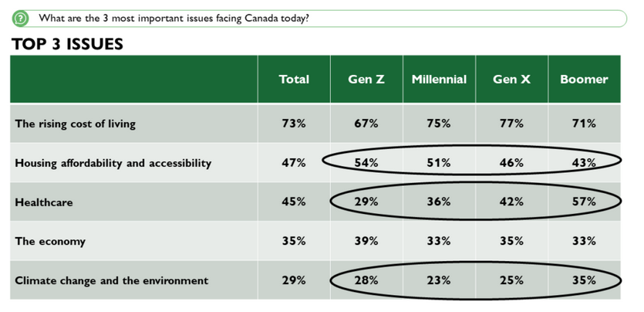The height and width of the screenshot is (312, 644).
Task: Click the 57% Boomer healthcare cell
Action: click(x=584, y=202)
